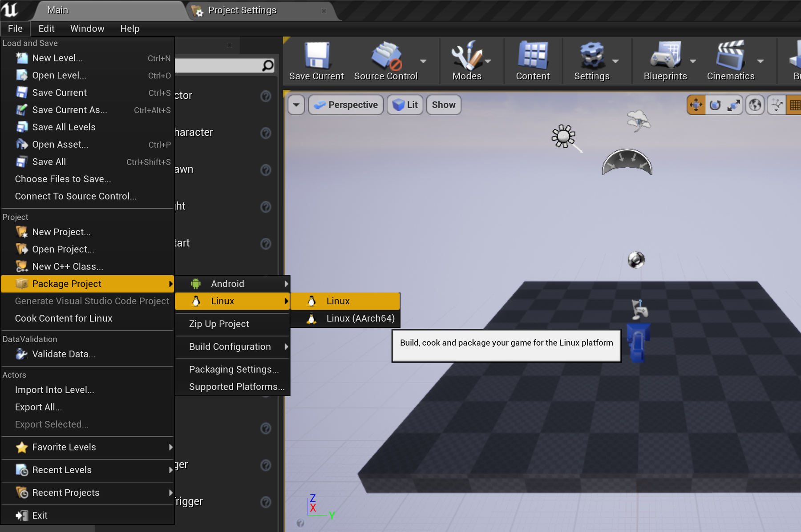Open the Window menu

click(87, 28)
